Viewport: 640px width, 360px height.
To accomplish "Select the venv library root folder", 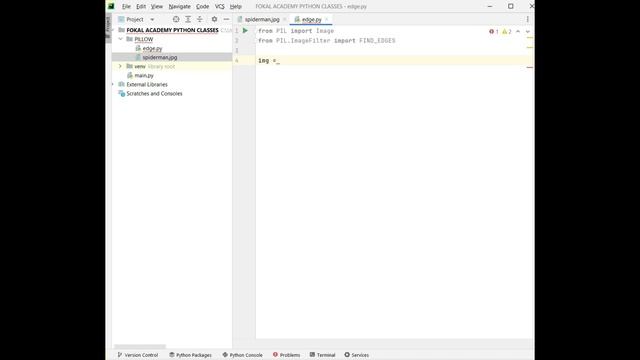I will (x=154, y=66).
